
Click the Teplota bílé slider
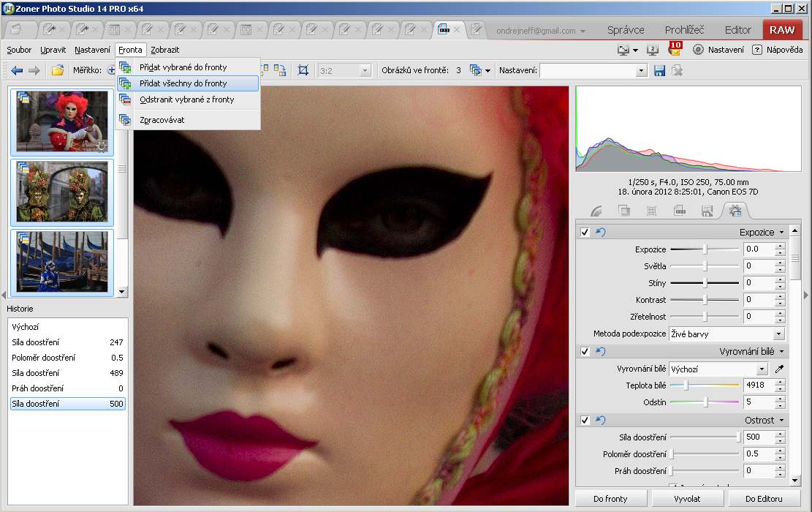click(x=705, y=385)
